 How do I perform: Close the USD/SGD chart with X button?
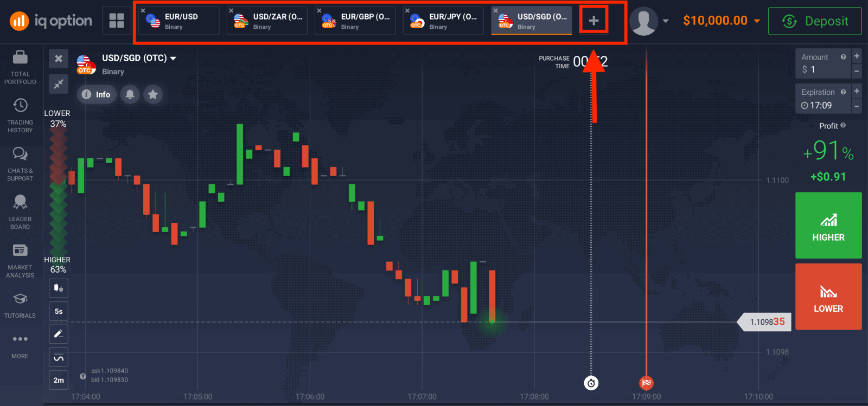pos(59,59)
